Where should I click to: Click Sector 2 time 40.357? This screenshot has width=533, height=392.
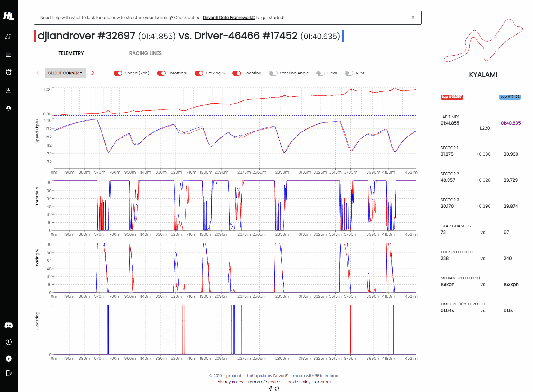click(x=448, y=180)
